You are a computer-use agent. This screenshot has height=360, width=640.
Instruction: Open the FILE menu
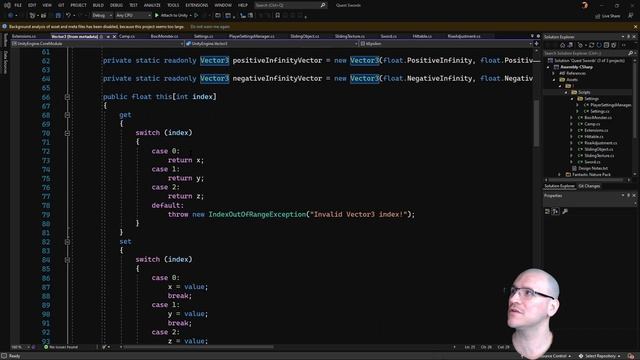coord(18,5)
